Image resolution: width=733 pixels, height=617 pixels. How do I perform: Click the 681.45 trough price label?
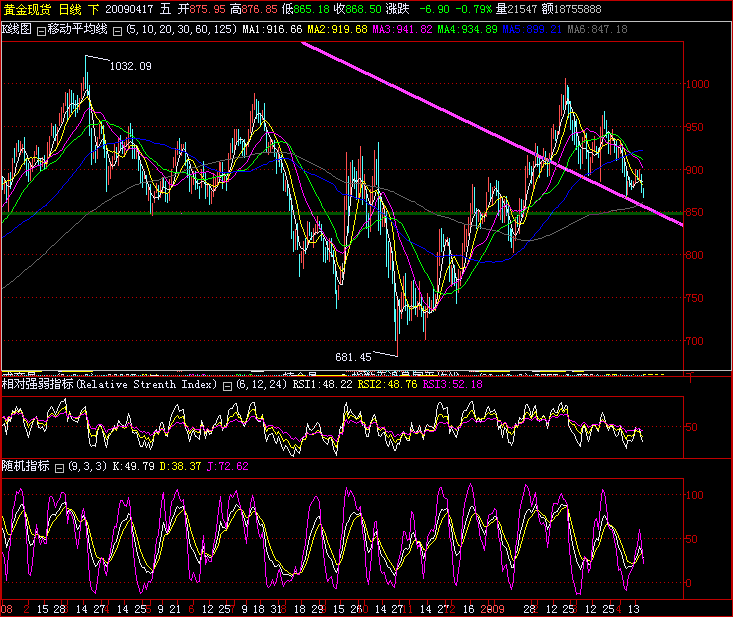click(353, 357)
